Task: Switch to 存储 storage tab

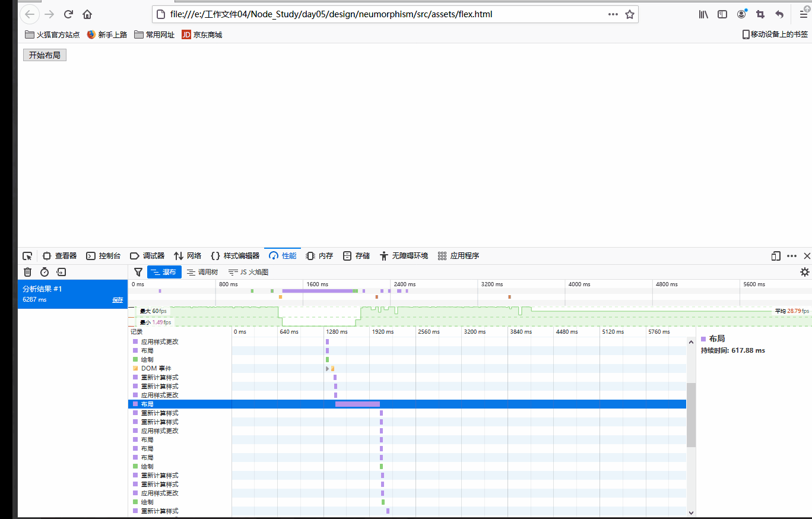Action: pos(356,256)
